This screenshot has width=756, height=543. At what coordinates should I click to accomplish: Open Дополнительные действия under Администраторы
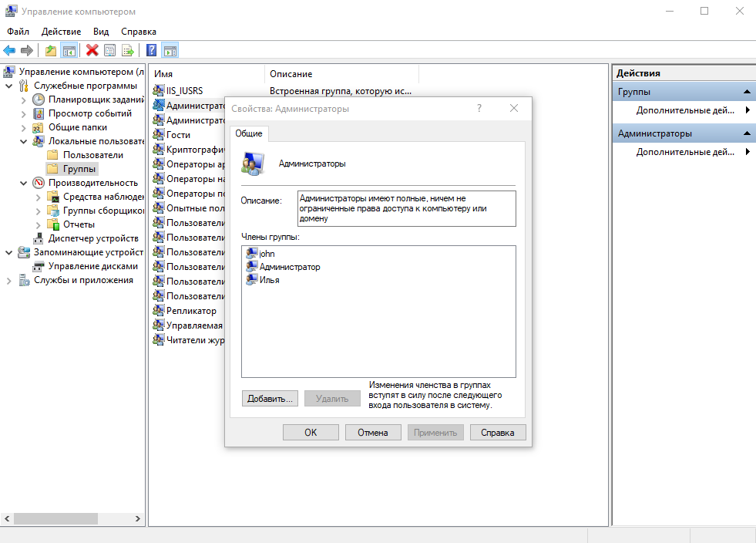[684, 151]
